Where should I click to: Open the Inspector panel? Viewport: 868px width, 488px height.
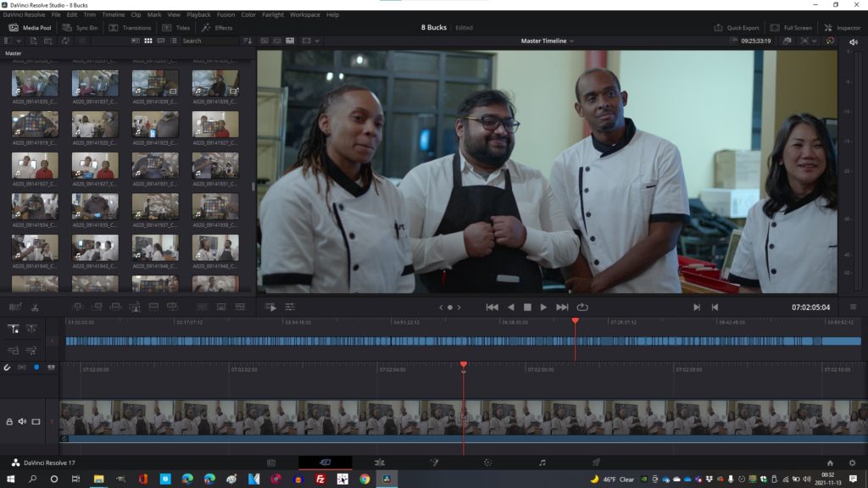[x=842, y=28]
